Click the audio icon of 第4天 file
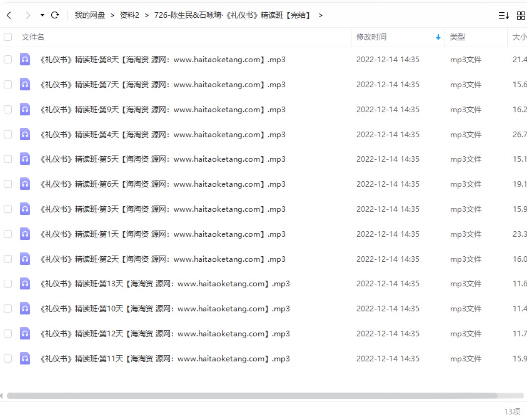 coord(25,135)
